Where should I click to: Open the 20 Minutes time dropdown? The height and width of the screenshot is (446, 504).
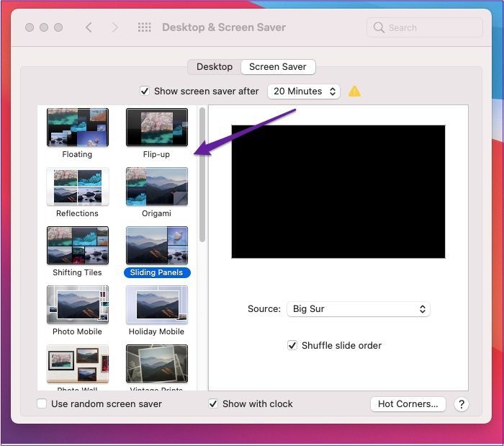304,92
